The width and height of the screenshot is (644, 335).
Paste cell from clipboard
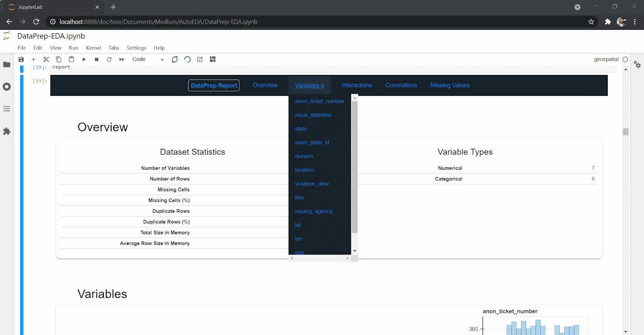click(71, 59)
